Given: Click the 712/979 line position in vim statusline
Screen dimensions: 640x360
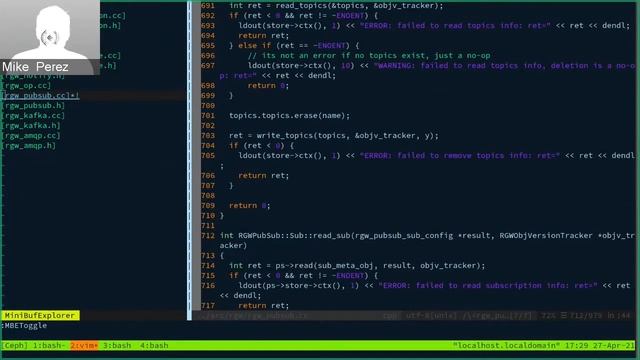Looking at the screenshot, I should click(x=586, y=316).
